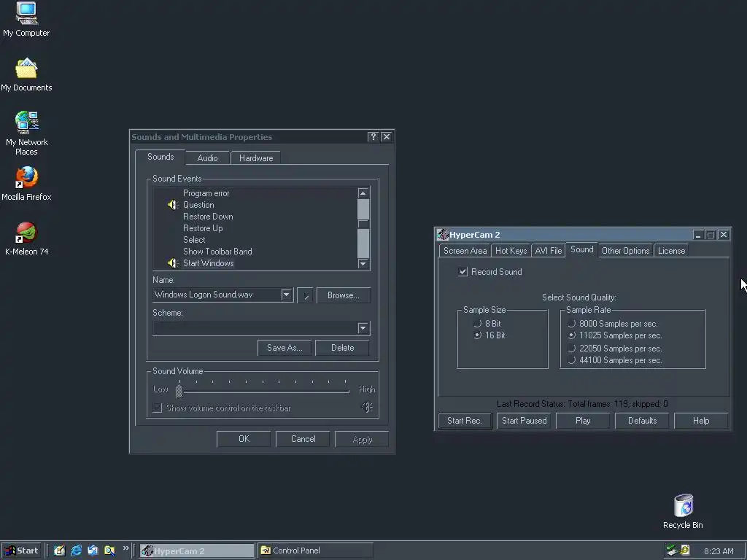Click the folder search quick launch icon
The width and height of the screenshot is (747, 560).
(109, 551)
